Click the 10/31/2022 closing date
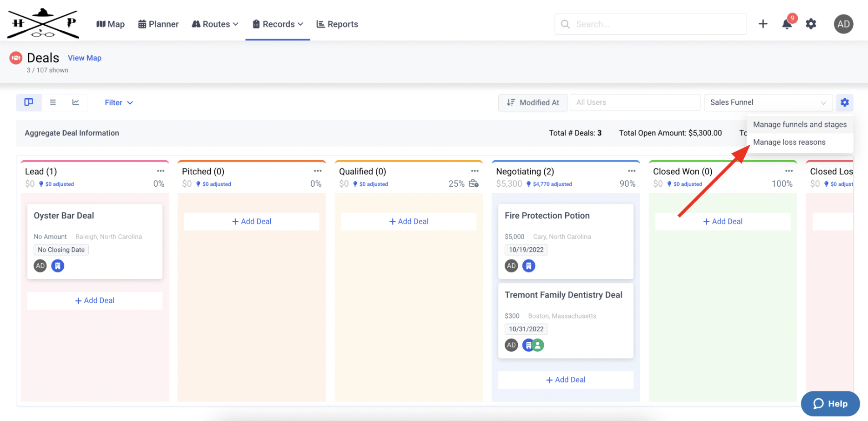 click(x=526, y=329)
